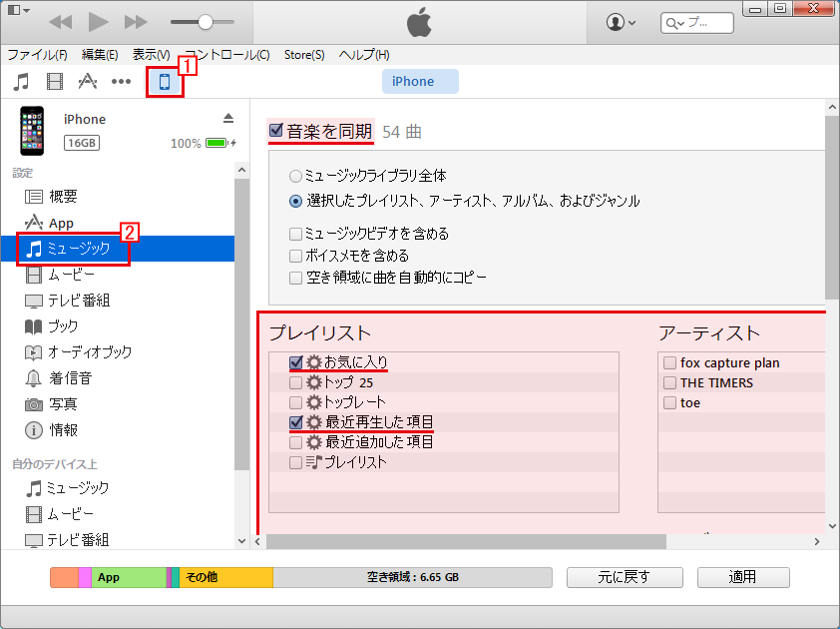Click the 適用 apply button
This screenshot has height=629, width=840.
click(x=743, y=577)
